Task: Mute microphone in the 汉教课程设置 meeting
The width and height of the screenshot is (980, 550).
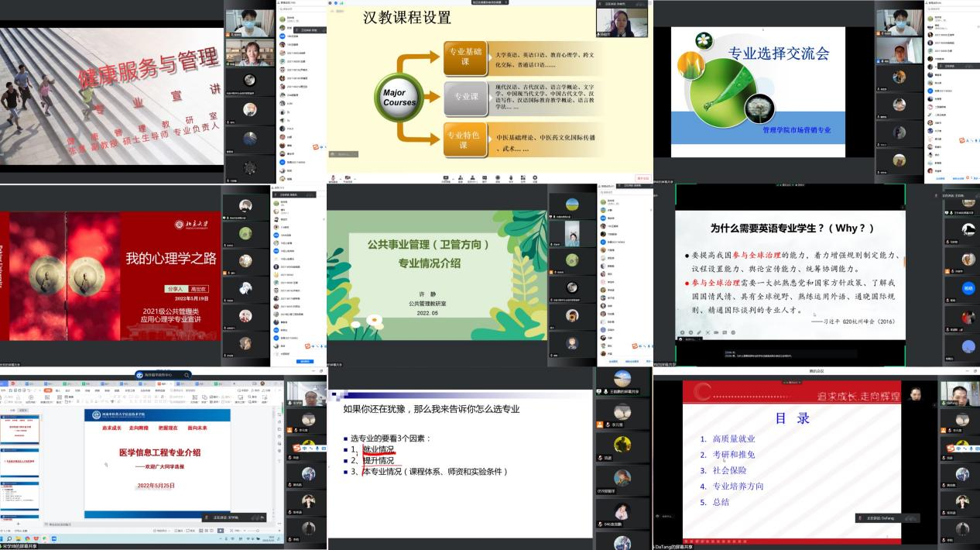Action: pos(333,178)
